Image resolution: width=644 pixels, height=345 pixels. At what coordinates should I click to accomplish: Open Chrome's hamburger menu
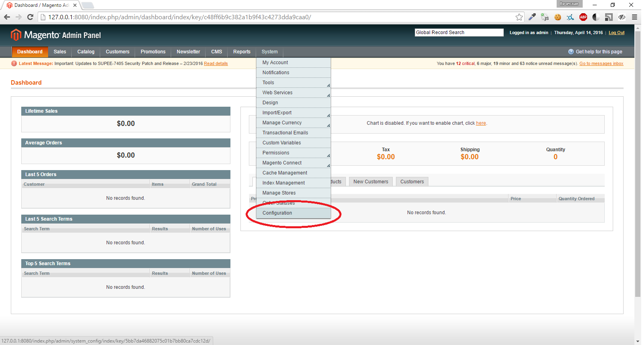(x=634, y=17)
